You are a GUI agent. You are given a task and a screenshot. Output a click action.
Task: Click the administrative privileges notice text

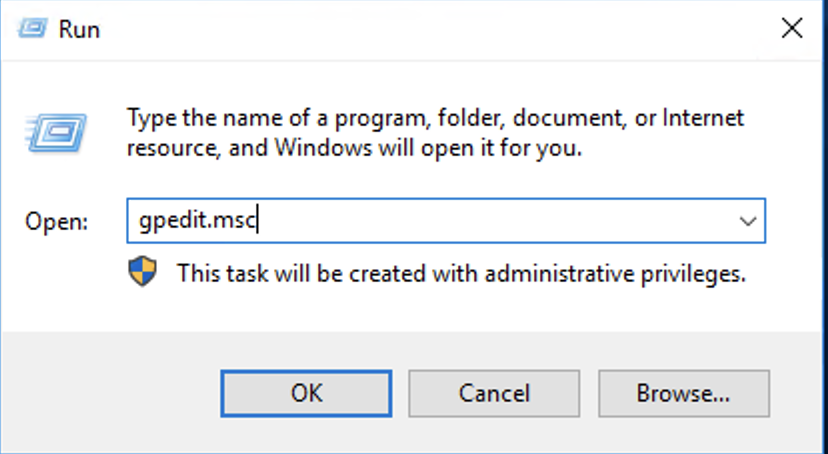tap(461, 272)
